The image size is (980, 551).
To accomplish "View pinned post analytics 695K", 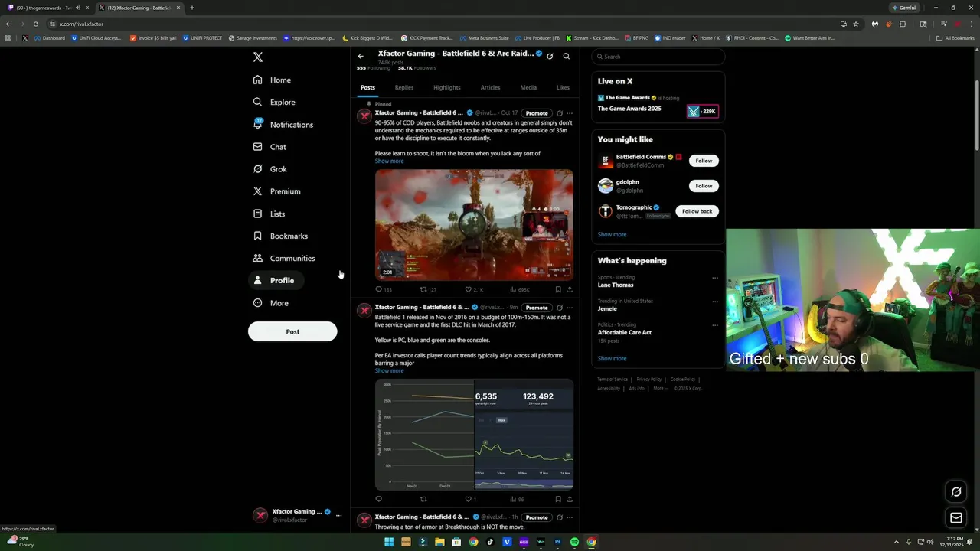I will pyautogui.click(x=520, y=289).
